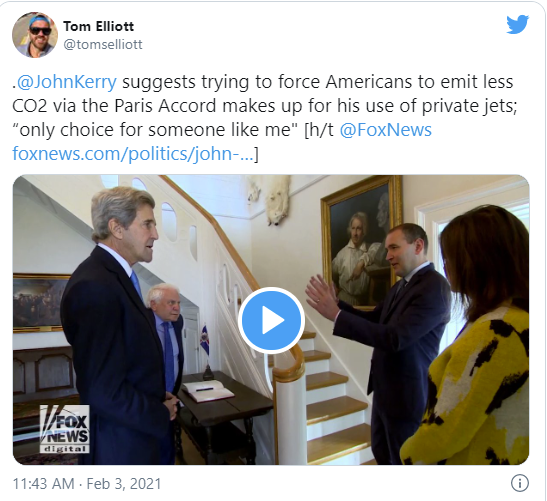Click the gold-framed portrait painting in video
This screenshot has width=547, height=501.
(x=362, y=242)
